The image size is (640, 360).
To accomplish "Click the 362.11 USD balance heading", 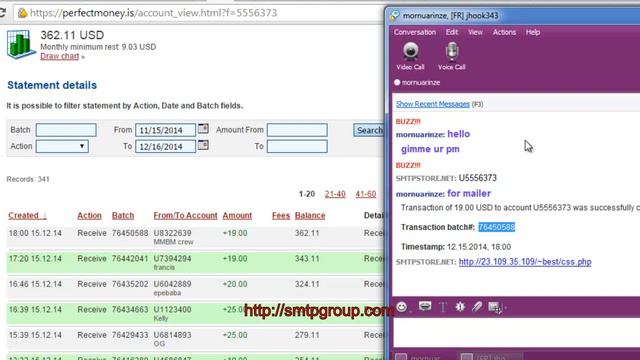I will point(72,36).
